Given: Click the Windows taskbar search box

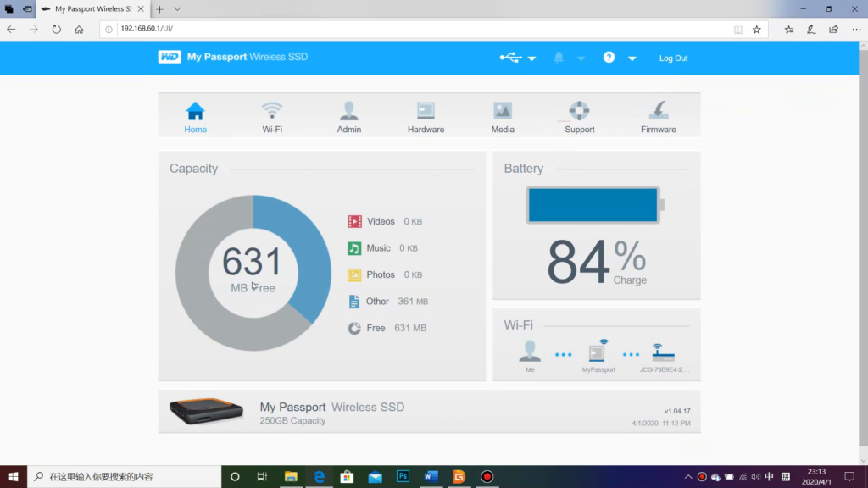Looking at the screenshot, I should click(x=124, y=476).
